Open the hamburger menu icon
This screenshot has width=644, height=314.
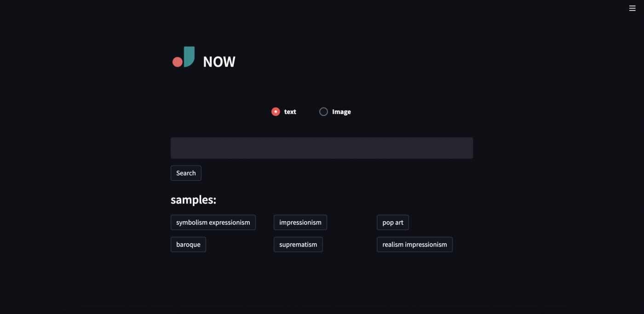632,8
